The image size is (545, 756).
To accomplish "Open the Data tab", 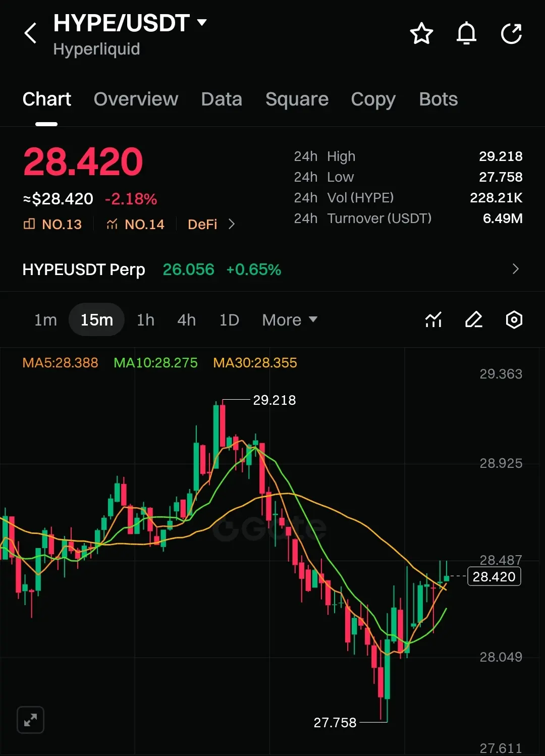I will click(x=222, y=99).
